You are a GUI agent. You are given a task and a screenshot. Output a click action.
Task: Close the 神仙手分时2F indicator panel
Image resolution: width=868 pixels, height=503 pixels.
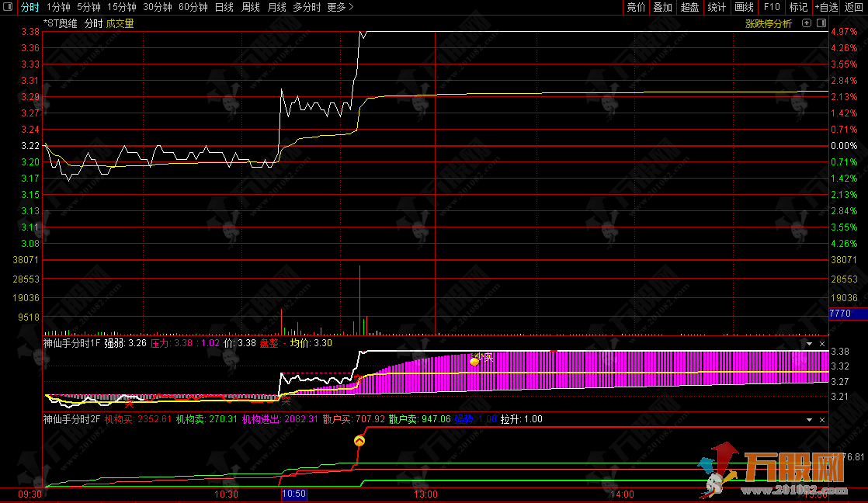[823, 419]
